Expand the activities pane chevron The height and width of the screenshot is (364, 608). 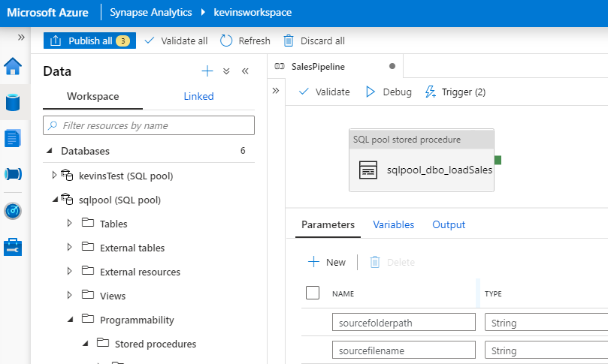tap(276, 91)
